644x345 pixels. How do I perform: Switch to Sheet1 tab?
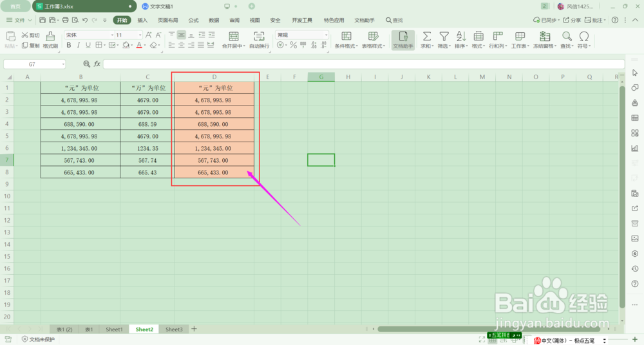[x=114, y=329]
